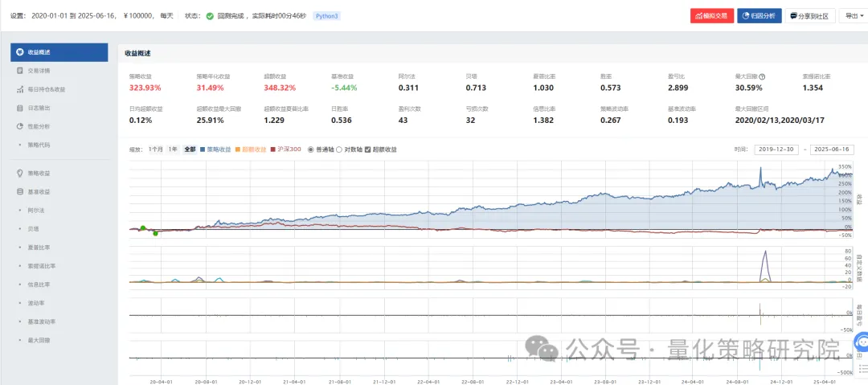Click the Python3 tag

(x=326, y=16)
